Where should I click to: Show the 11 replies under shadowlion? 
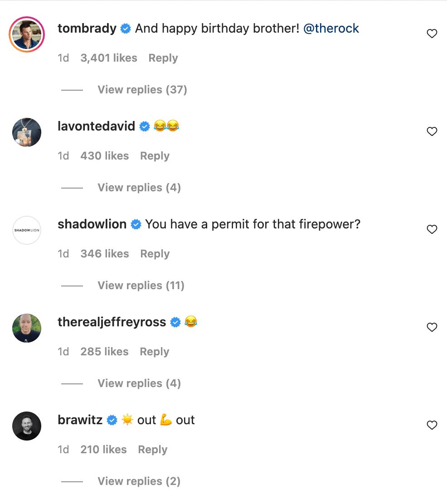[141, 286]
